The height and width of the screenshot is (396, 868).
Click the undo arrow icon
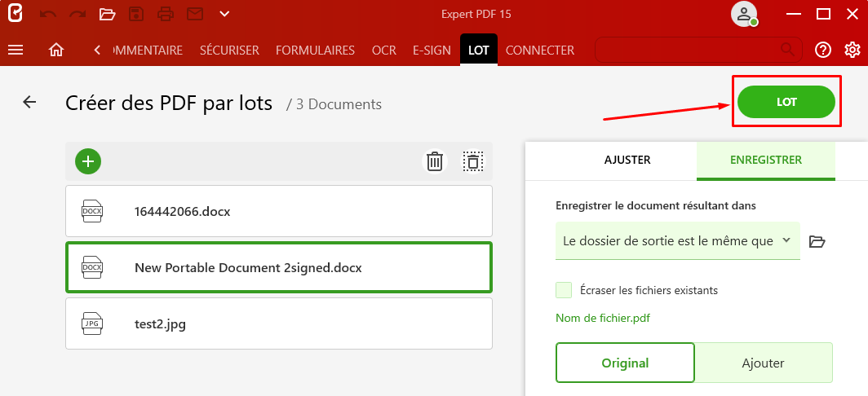(48, 15)
